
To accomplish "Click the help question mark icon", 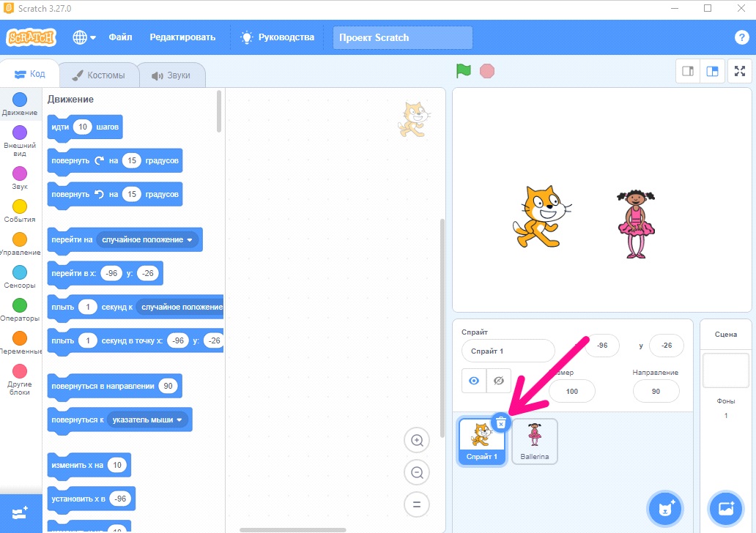I will click(x=741, y=37).
